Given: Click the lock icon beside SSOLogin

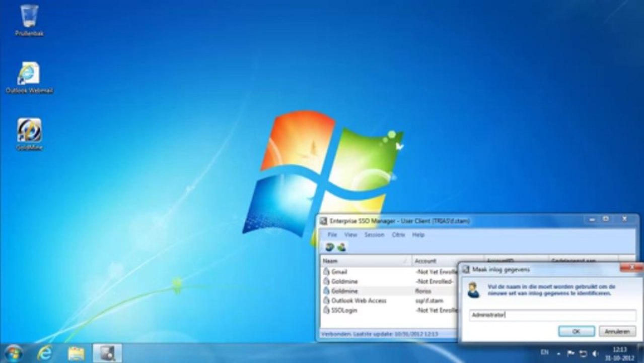Looking at the screenshot, I should tap(326, 311).
